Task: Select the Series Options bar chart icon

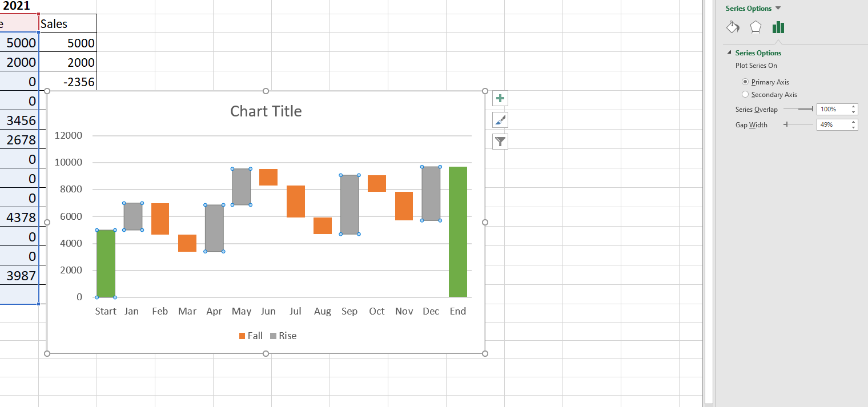Action: (x=778, y=27)
